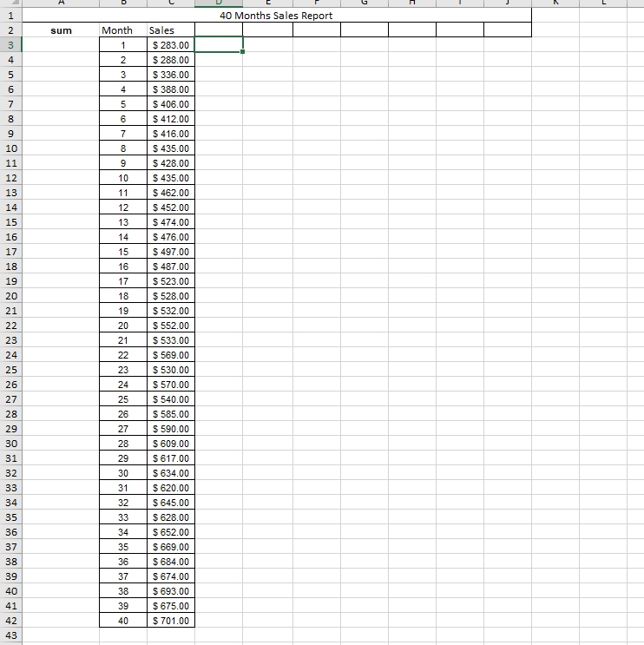Click the $ 652.00 sales cell
The height and width of the screenshot is (645, 644).
click(171, 532)
